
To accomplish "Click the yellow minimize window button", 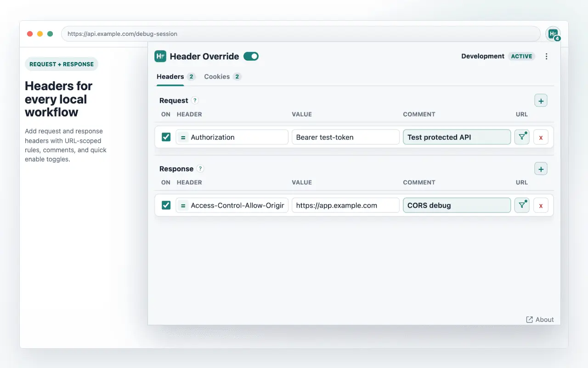I will tap(40, 34).
